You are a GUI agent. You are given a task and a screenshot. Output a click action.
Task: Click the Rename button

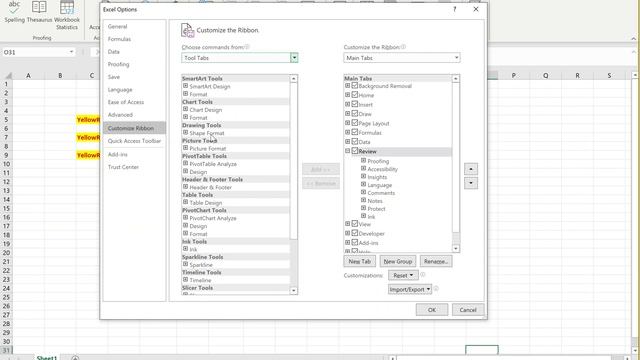click(436, 261)
